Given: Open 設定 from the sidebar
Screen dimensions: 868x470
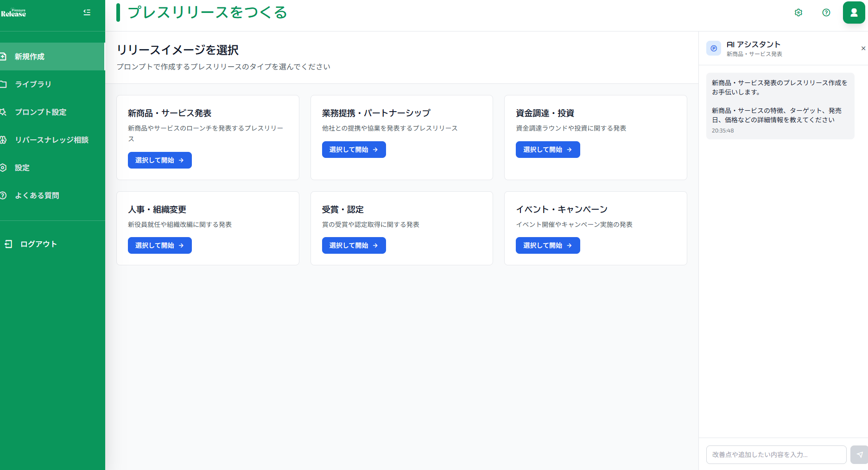Looking at the screenshot, I should (22, 168).
